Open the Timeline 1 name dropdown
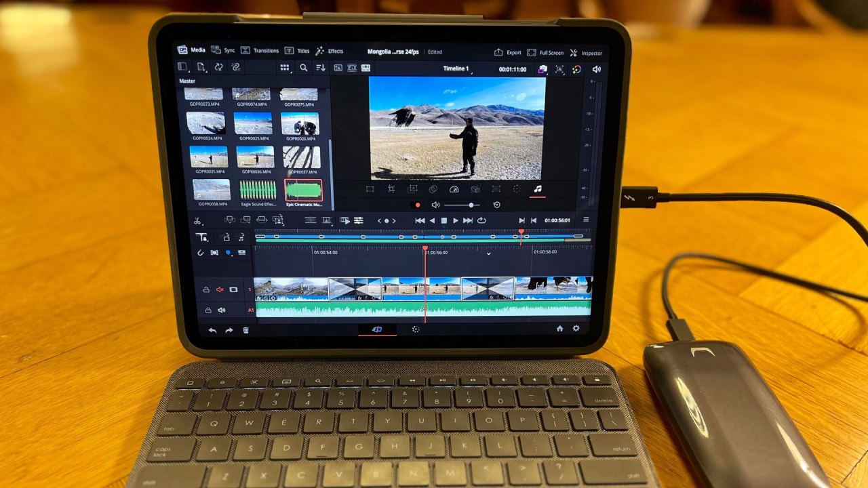 pyautogui.click(x=457, y=68)
